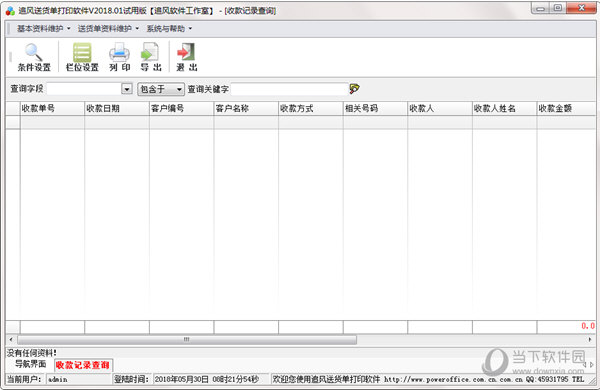Open the 包含于 operator dropdown
The image size is (600, 390).
coord(161,89)
